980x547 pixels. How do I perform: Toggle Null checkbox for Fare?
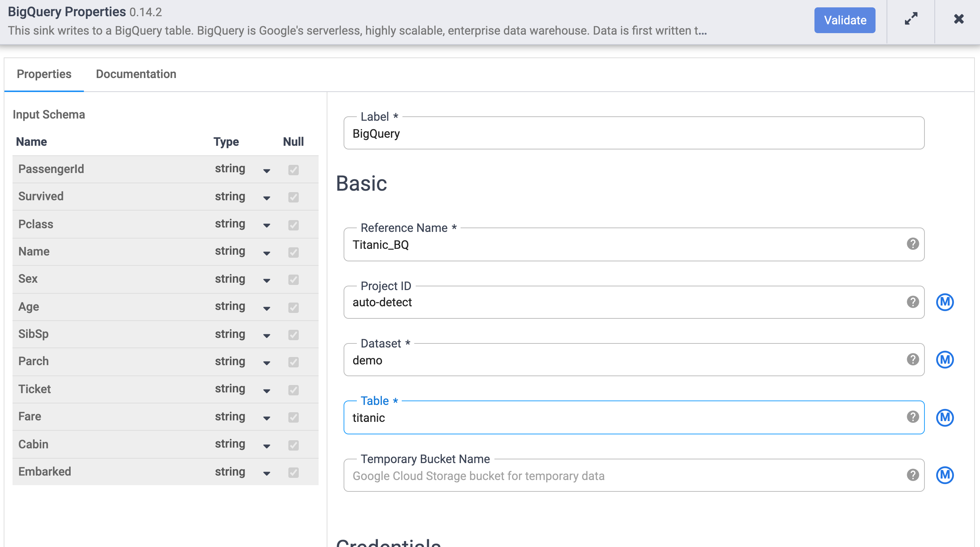click(x=293, y=417)
